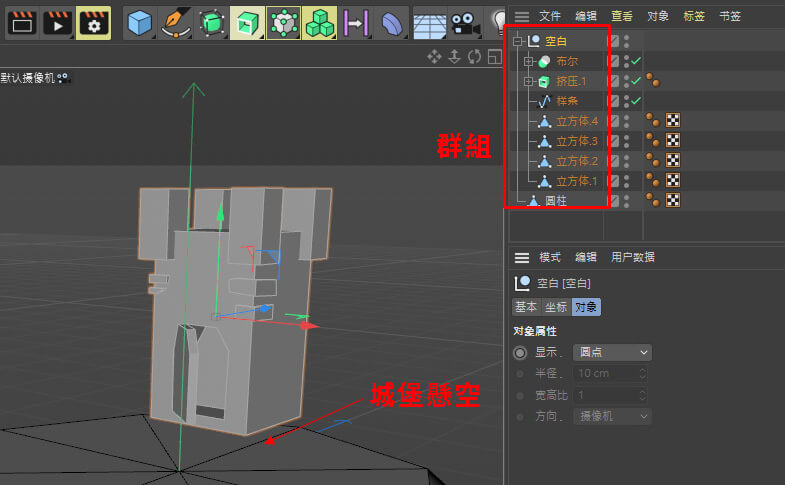Screen dimensions: 785x485
Task: Select the 圆柱 object in the list
Action: pyautogui.click(x=556, y=201)
